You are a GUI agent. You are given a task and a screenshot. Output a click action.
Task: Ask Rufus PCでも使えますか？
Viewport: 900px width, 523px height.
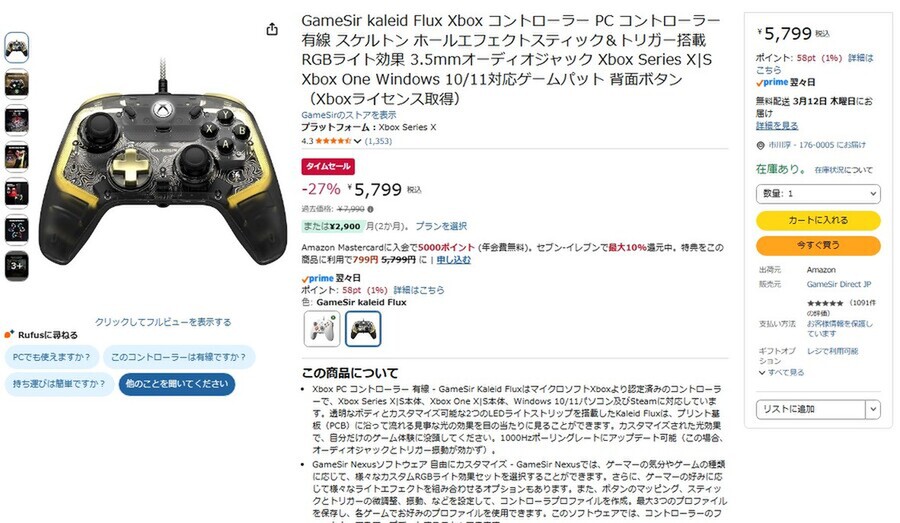52,357
